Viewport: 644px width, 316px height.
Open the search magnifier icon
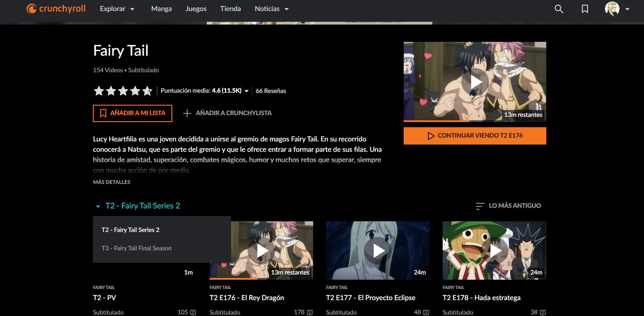click(559, 9)
